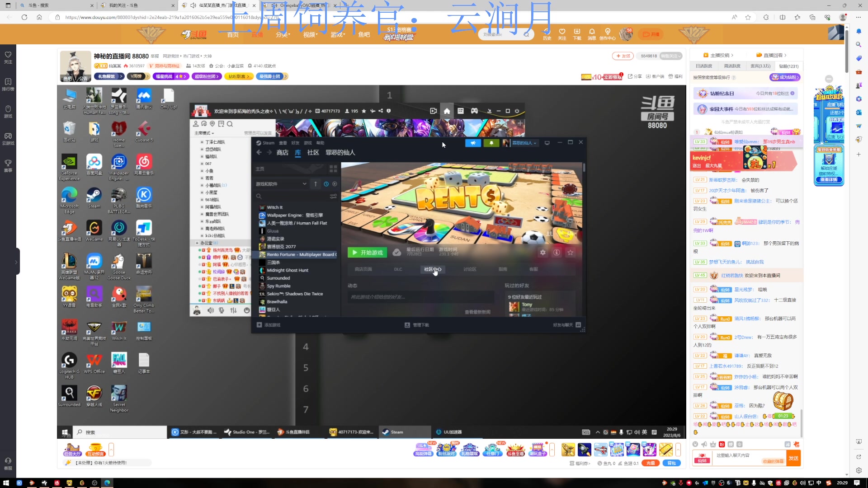Expand the left sidebar handle arrow
Image resolution: width=868 pixels, height=488 pixels.
pos(16,262)
